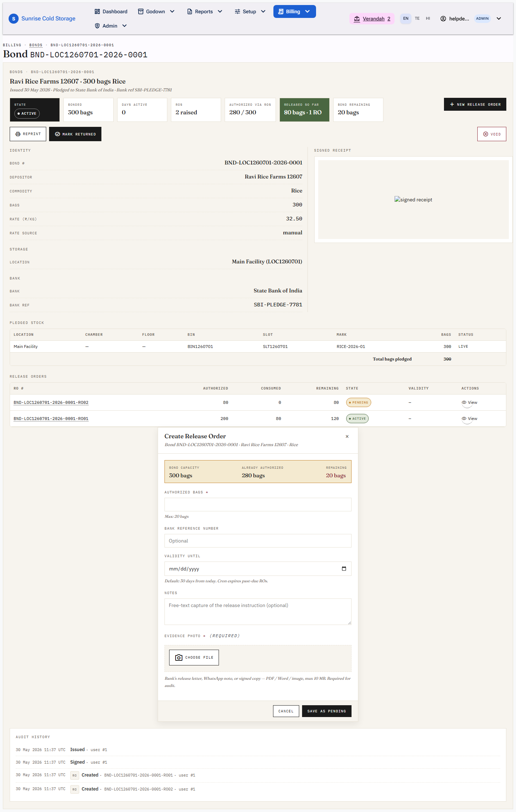Click the plus icon on New Release Order
The width and height of the screenshot is (516, 812).
point(452,104)
